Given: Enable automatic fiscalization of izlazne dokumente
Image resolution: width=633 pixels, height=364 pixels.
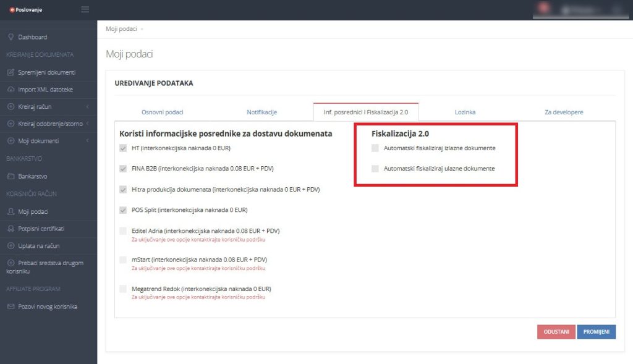Looking at the screenshot, I should click(375, 148).
